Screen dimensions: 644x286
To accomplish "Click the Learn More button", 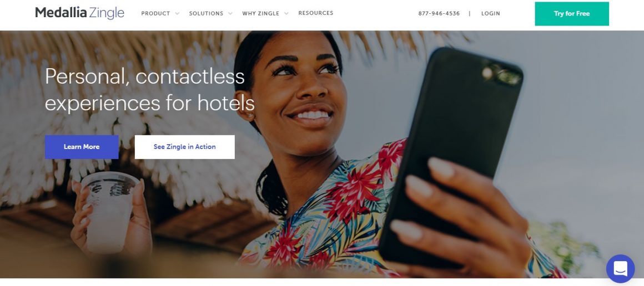I will pyautogui.click(x=82, y=147).
